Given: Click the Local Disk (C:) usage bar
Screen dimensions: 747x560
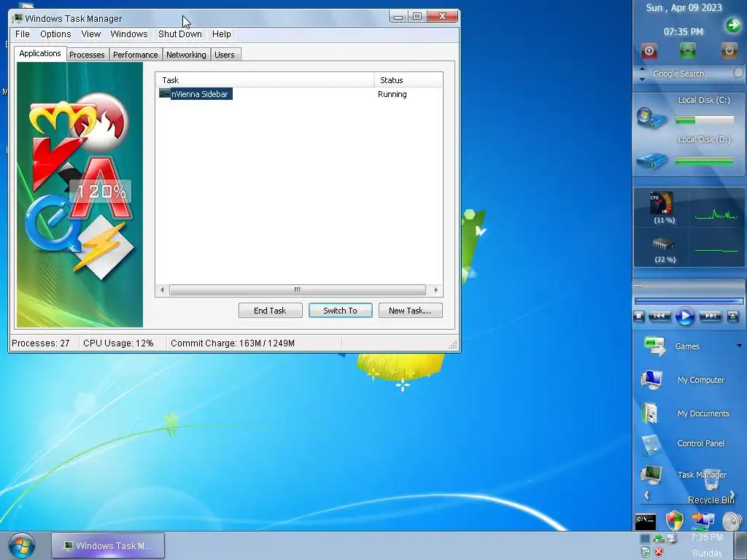Looking at the screenshot, I should [705, 120].
